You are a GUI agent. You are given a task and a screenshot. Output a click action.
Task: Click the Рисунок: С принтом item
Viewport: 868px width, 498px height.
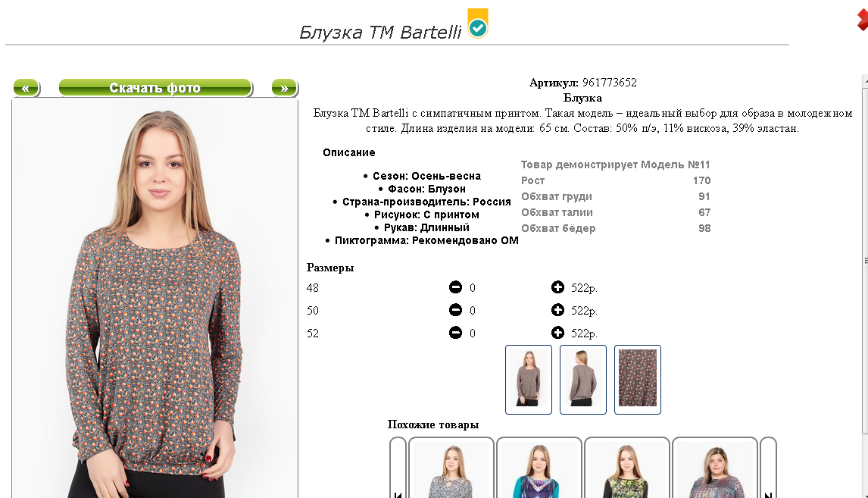coord(426,215)
